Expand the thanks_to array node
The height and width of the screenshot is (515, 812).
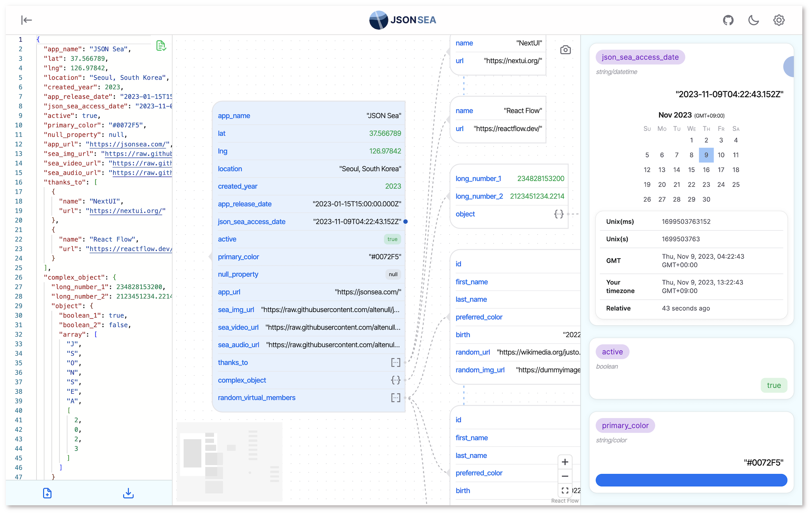point(395,363)
